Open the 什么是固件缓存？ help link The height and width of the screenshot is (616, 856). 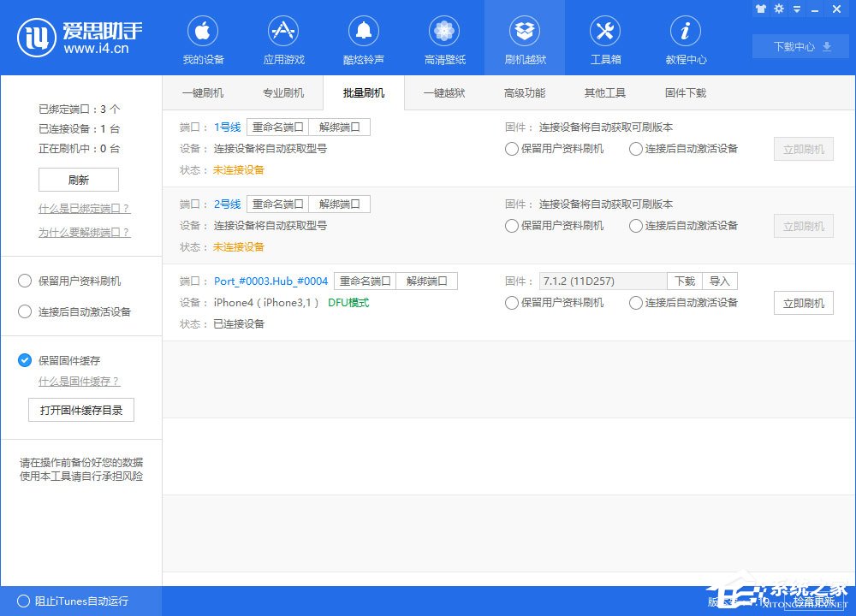(x=77, y=382)
